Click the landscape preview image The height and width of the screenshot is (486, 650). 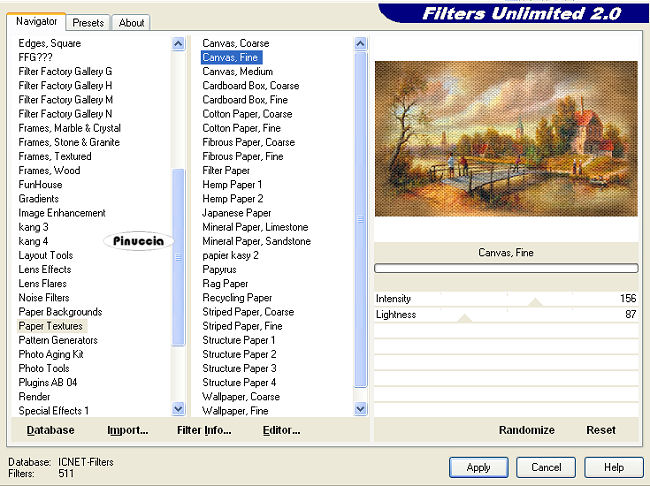pyautogui.click(x=506, y=139)
